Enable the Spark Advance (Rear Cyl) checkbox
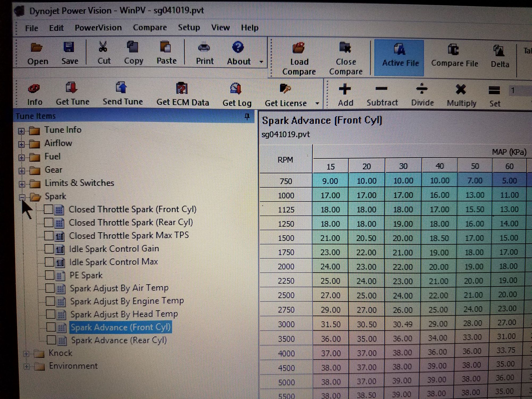Viewport: 532px width, 399px height. [x=51, y=340]
